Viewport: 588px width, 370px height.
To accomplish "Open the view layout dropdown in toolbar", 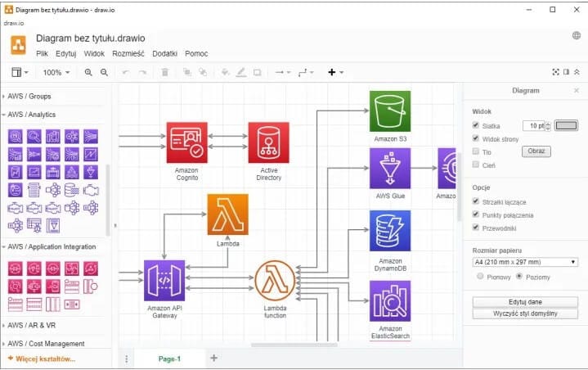I will 20,72.
